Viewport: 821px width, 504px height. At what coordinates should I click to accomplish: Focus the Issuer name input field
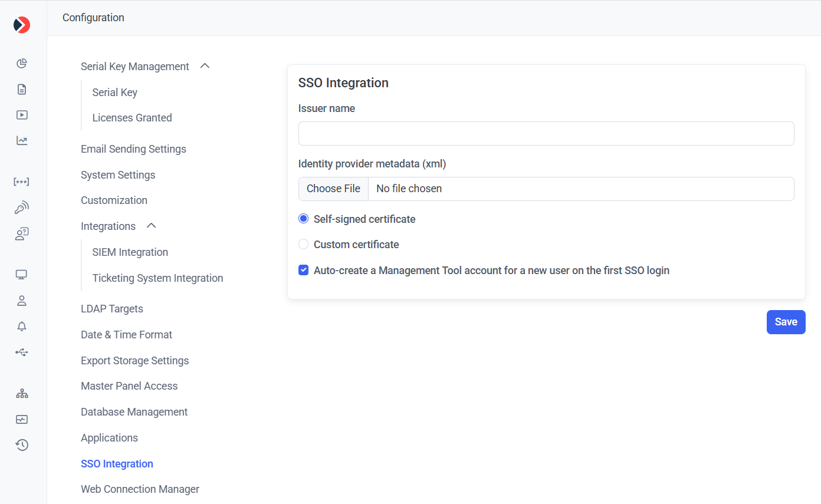click(x=546, y=134)
